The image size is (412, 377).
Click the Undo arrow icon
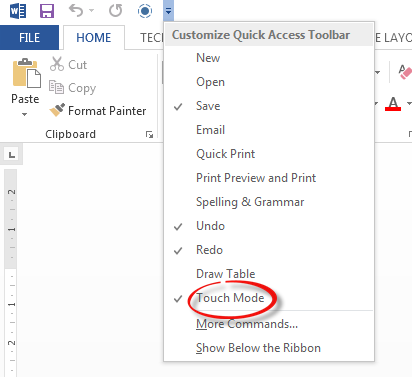click(76, 11)
